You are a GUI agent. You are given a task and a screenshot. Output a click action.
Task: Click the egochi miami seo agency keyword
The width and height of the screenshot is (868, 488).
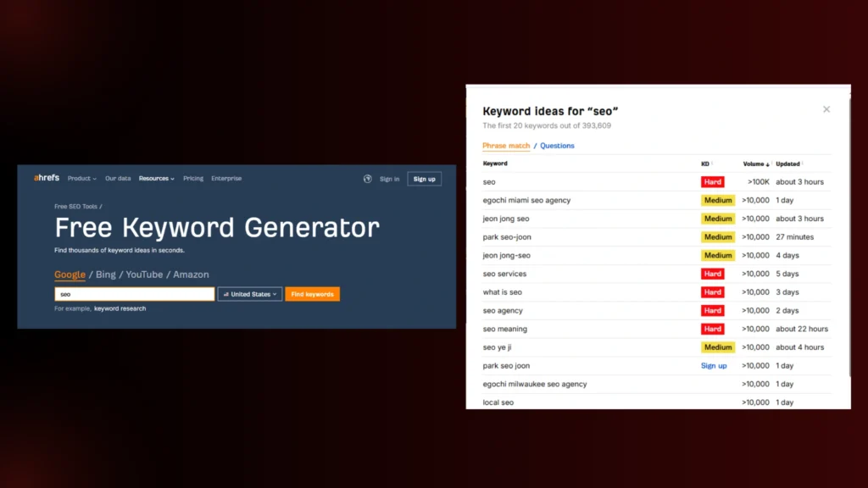[x=526, y=200]
